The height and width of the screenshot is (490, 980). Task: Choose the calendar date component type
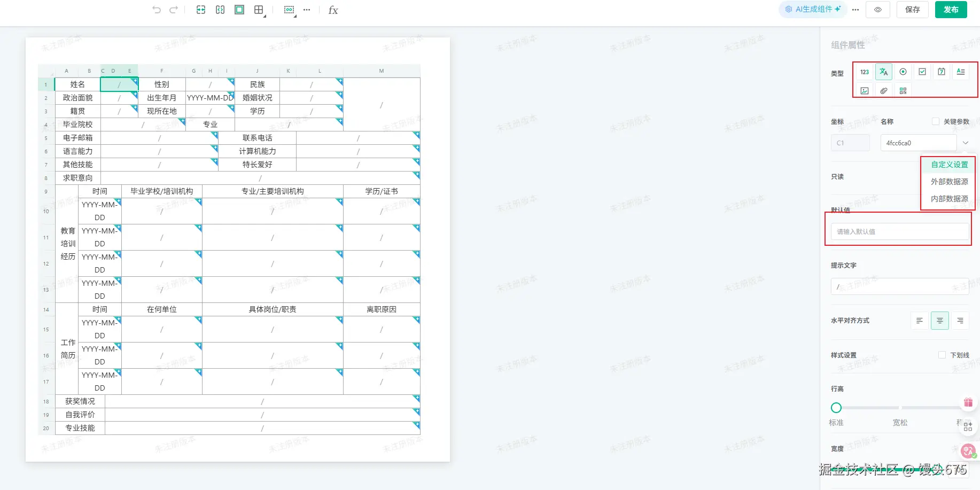[x=942, y=72]
